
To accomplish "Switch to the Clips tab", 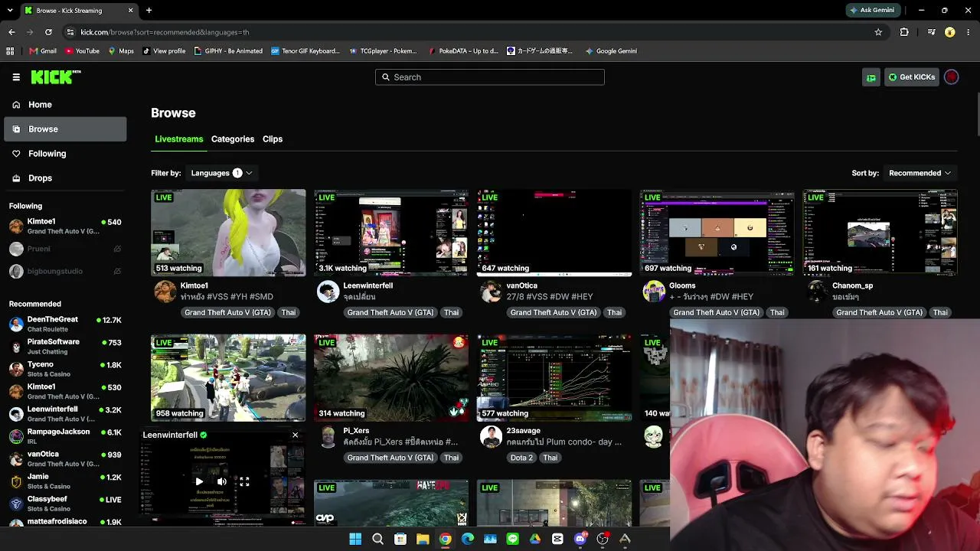I will [273, 139].
